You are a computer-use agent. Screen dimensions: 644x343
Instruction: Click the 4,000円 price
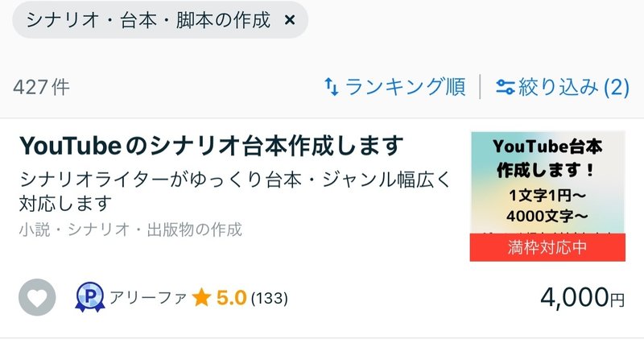pos(582,297)
